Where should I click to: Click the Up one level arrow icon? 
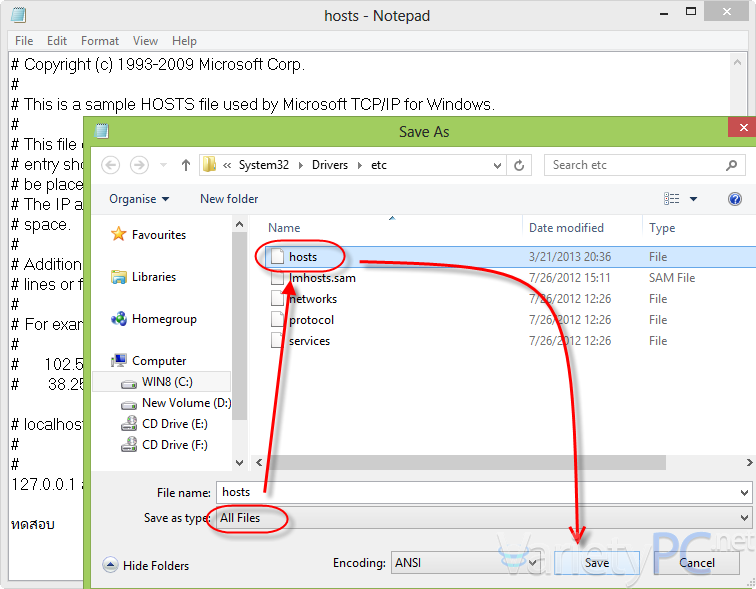186,165
